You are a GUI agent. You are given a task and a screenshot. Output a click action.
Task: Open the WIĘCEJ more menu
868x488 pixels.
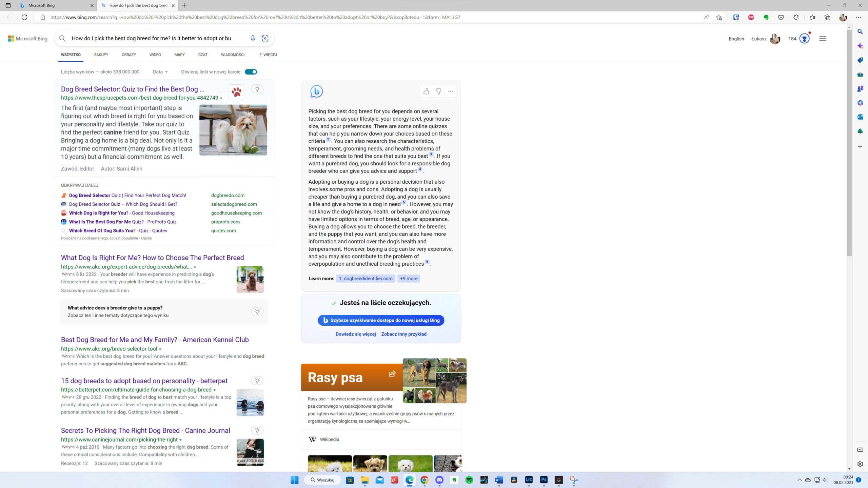pos(268,55)
